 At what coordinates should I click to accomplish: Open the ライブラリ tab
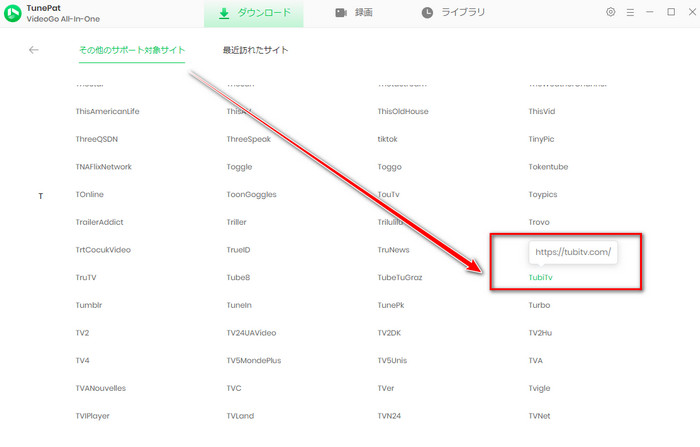click(x=463, y=13)
